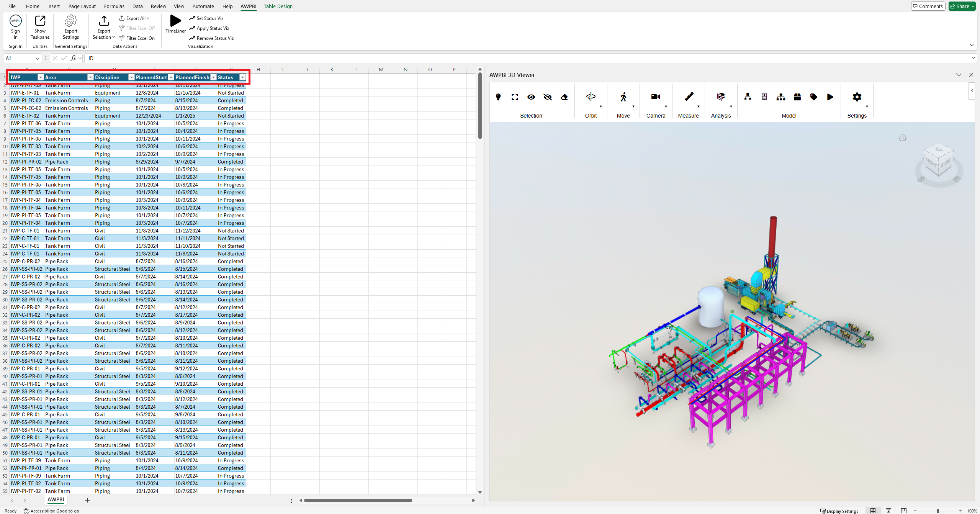
Task: Click Remove Status Viz
Action: pyautogui.click(x=211, y=38)
